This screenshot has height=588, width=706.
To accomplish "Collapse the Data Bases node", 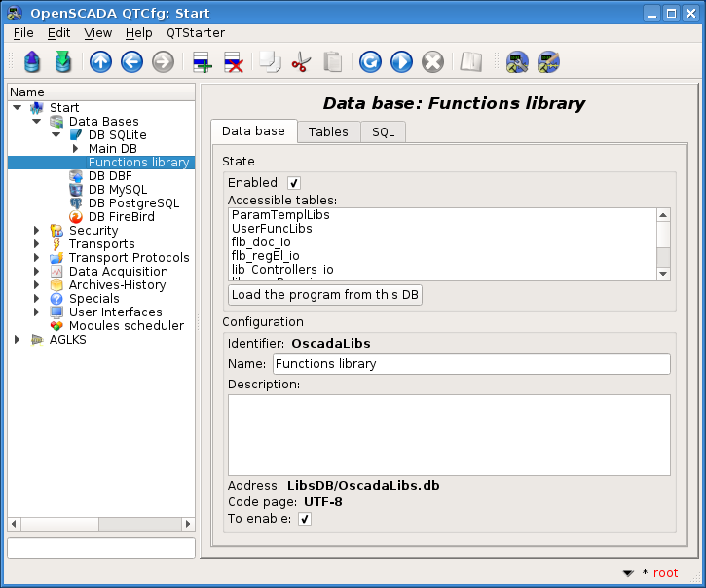I will tap(36, 121).
